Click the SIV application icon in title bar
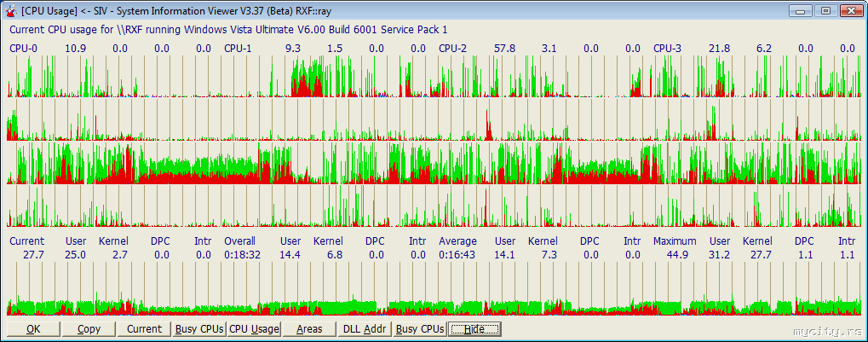Image resolution: width=868 pixels, height=342 pixels. [x=12, y=10]
